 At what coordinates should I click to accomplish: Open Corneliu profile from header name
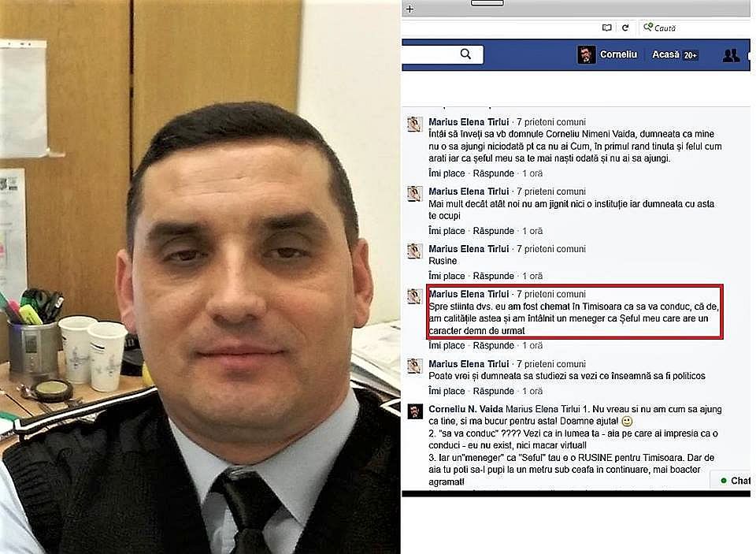click(x=619, y=54)
